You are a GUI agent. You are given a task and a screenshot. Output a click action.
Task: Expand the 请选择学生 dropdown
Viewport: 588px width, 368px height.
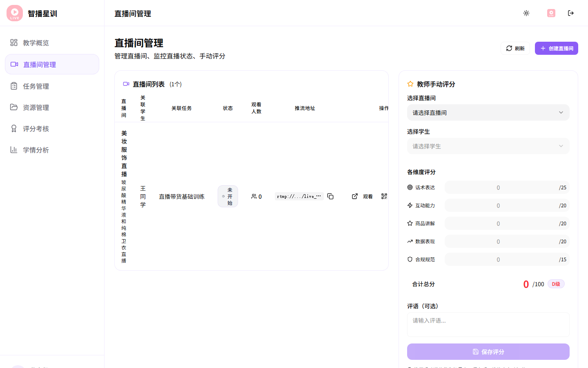pyautogui.click(x=488, y=146)
